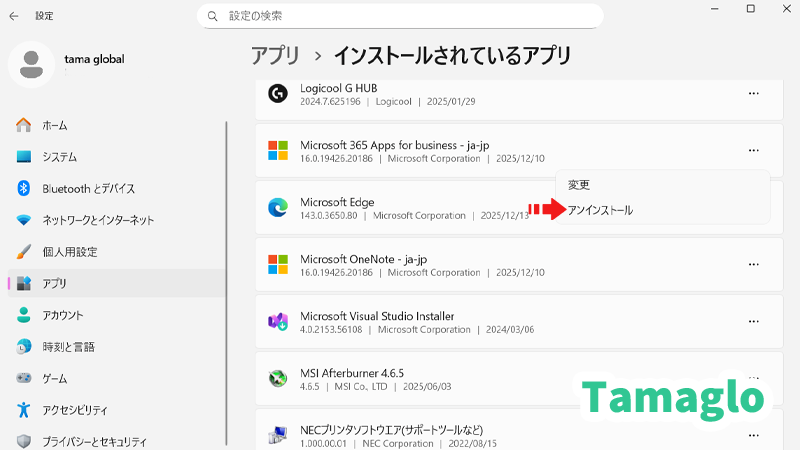The height and width of the screenshot is (450, 800).
Task: Click the search magnifier icon
Action: pos(212,16)
